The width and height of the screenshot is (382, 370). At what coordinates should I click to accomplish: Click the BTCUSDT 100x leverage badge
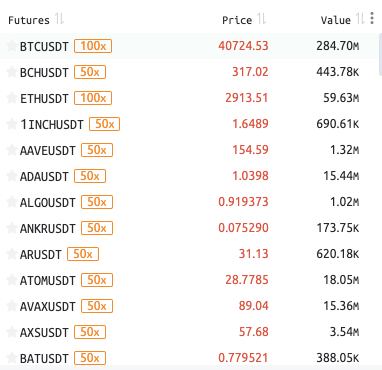[x=93, y=46]
